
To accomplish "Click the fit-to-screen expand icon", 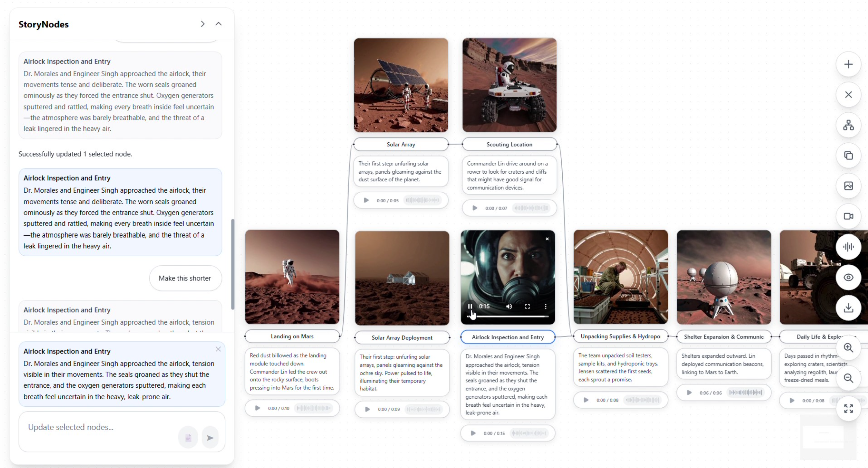I will pos(848,408).
